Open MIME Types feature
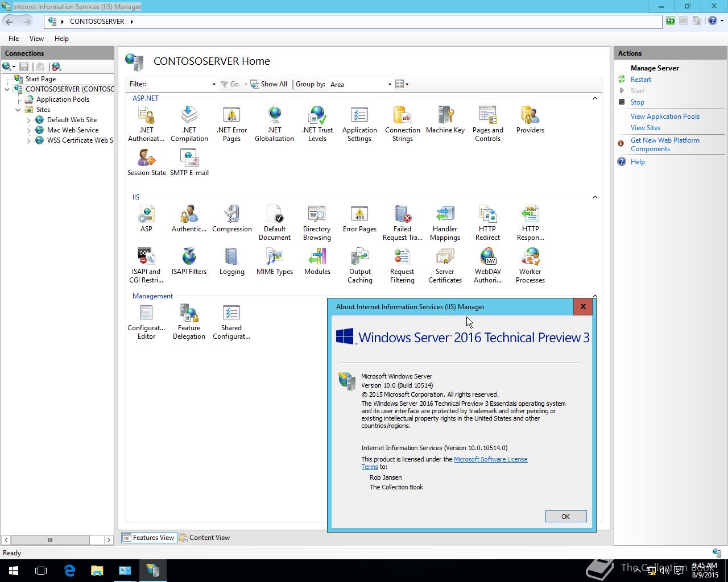This screenshot has height=582, width=728. 274,261
